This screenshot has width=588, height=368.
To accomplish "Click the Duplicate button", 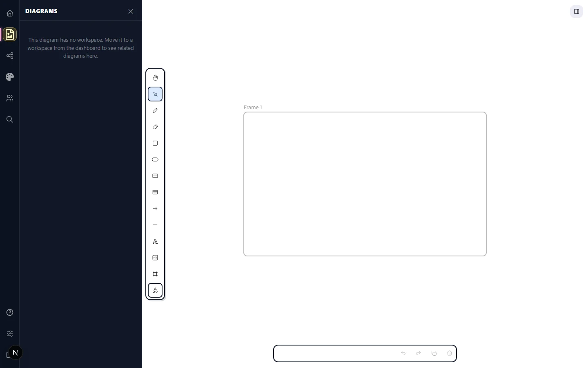I will point(434,353).
